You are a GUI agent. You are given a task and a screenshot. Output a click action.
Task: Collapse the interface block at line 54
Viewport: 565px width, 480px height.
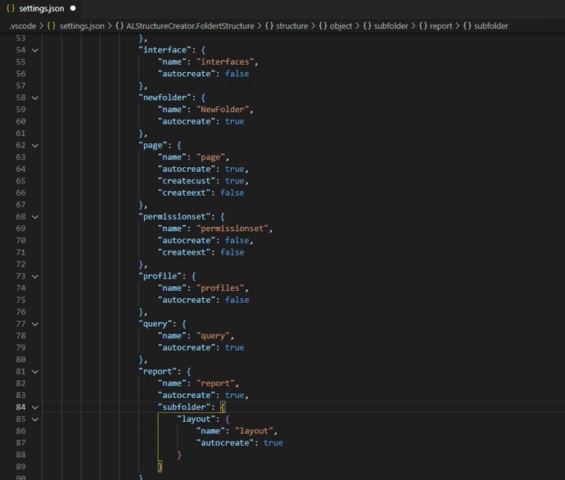click(35, 50)
